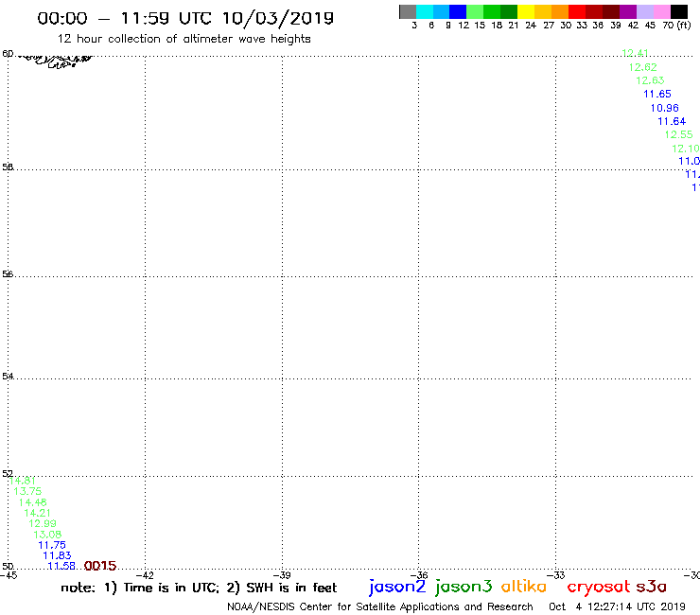Select the orange altika legend label

point(523,586)
